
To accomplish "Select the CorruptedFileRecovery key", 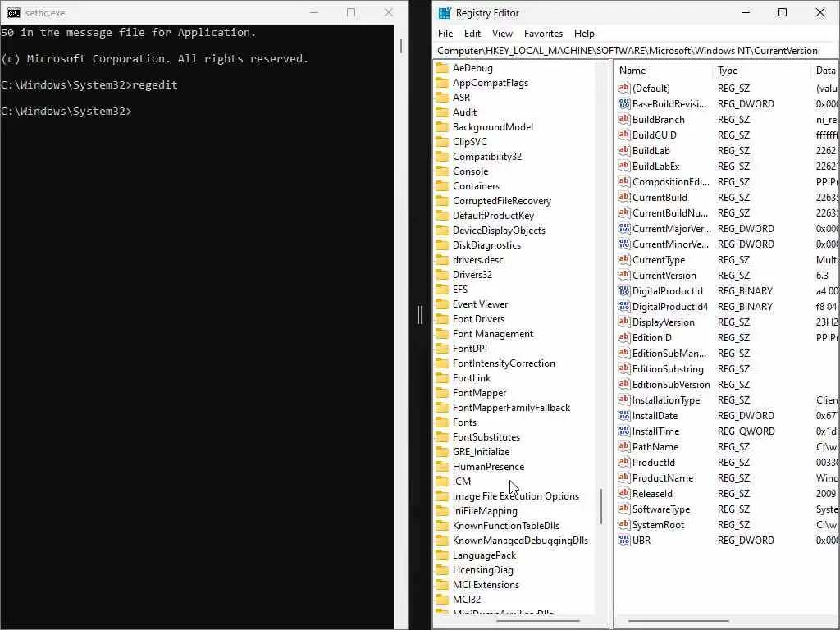I will (x=502, y=201).
